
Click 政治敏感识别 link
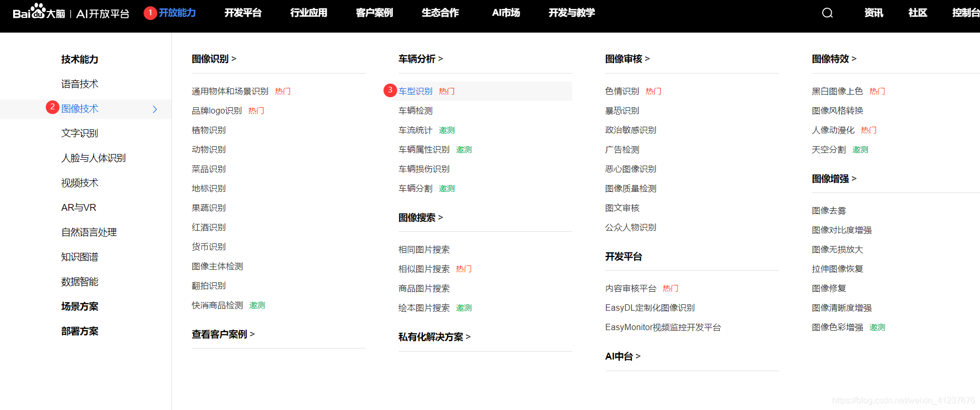pos(631,130)
